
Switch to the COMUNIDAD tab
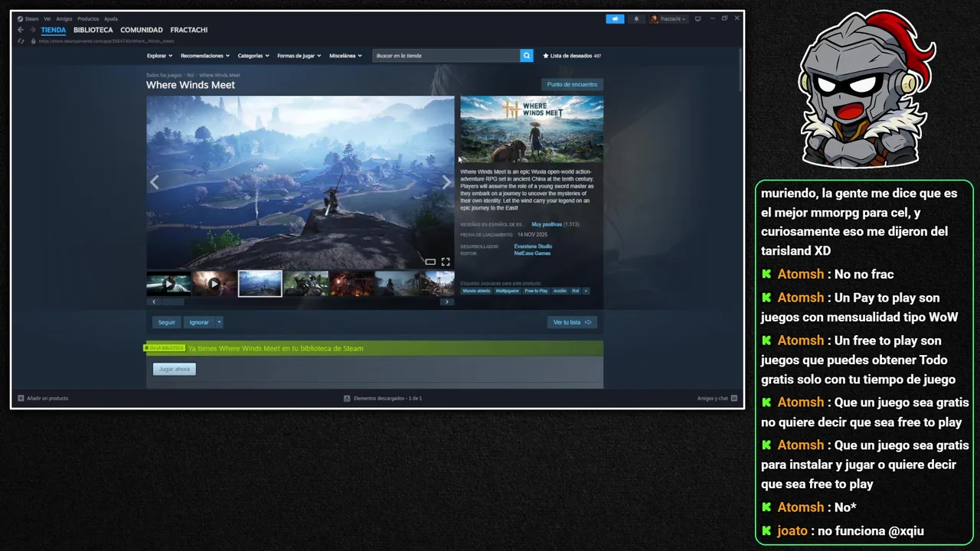(x=142, y=30)
